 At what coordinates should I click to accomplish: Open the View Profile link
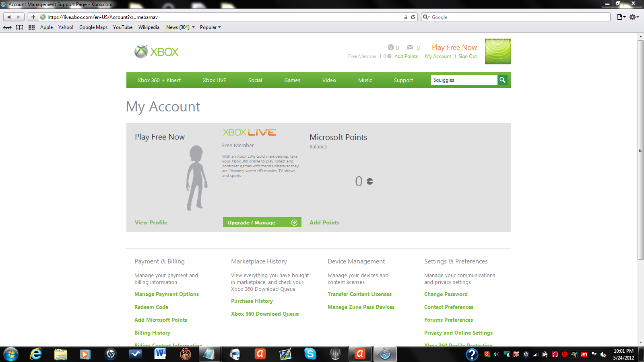point(151,222)
